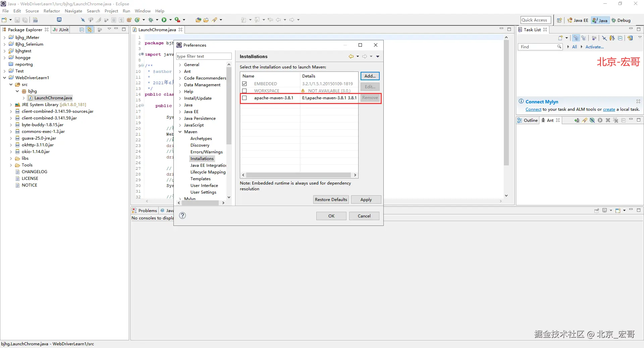The width and height of the screenshot is (644, 348).
Task: Toggle the Scheduled view in Task List
Action: tap(584, 38)
